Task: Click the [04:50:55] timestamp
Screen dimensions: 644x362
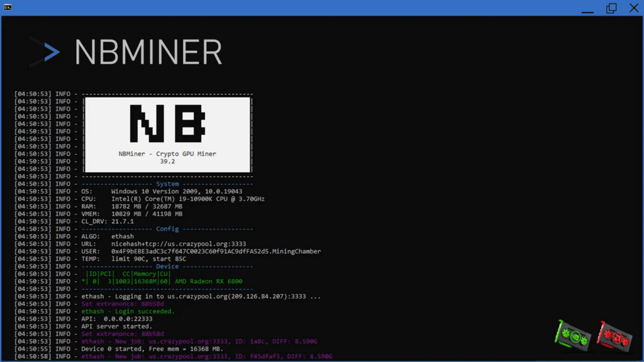Action: click(33, 349)
